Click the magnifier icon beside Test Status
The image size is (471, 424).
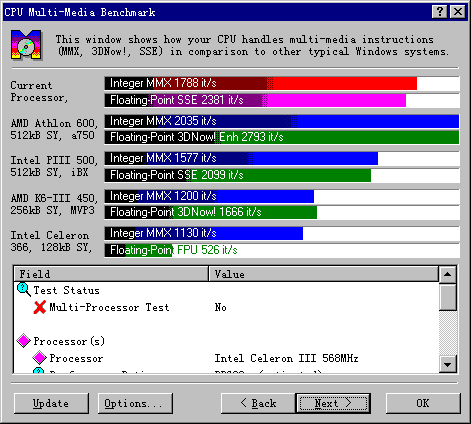[x=24, y=289]
